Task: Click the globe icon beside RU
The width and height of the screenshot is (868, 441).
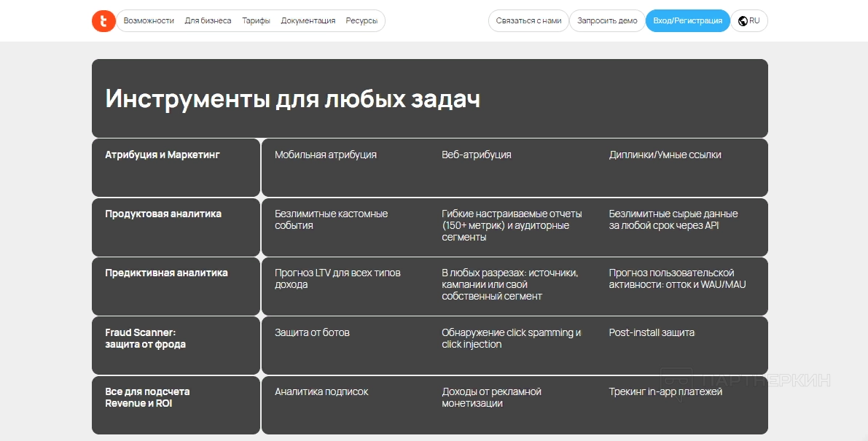Action: click(743, 21)
